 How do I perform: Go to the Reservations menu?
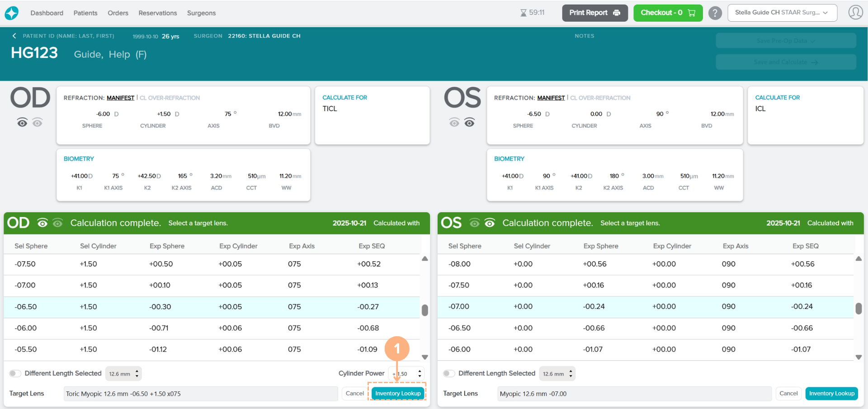click(x=157, y=13)
